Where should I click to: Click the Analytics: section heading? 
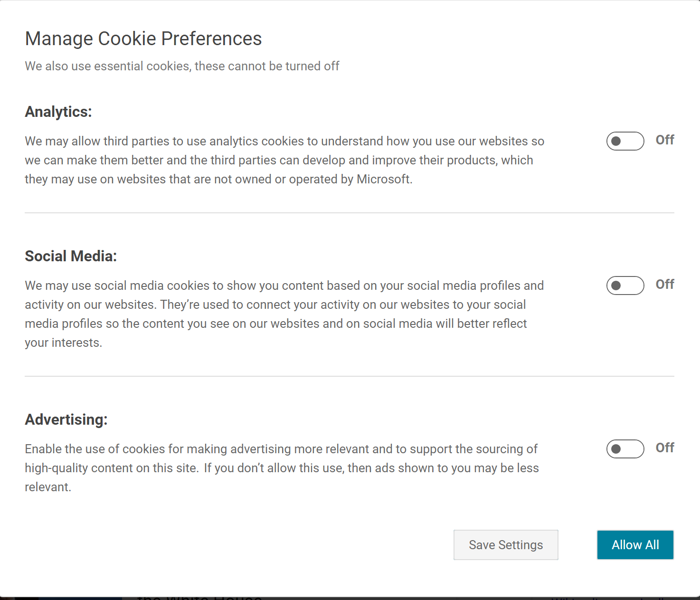click(x=58, y=112)
